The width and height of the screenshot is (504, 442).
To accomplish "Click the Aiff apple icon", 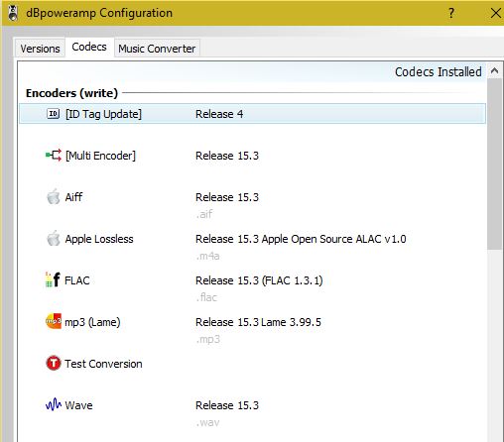I will pos(54,196).
